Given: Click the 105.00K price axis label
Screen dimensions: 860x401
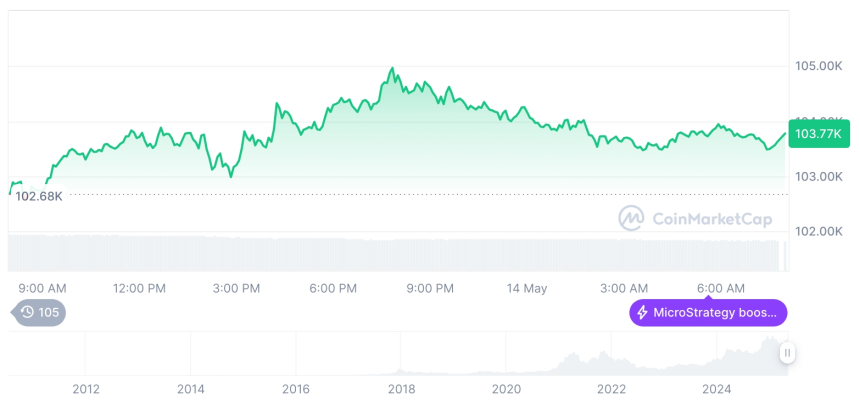Looking at the screenshot, I should pos(818,66).
